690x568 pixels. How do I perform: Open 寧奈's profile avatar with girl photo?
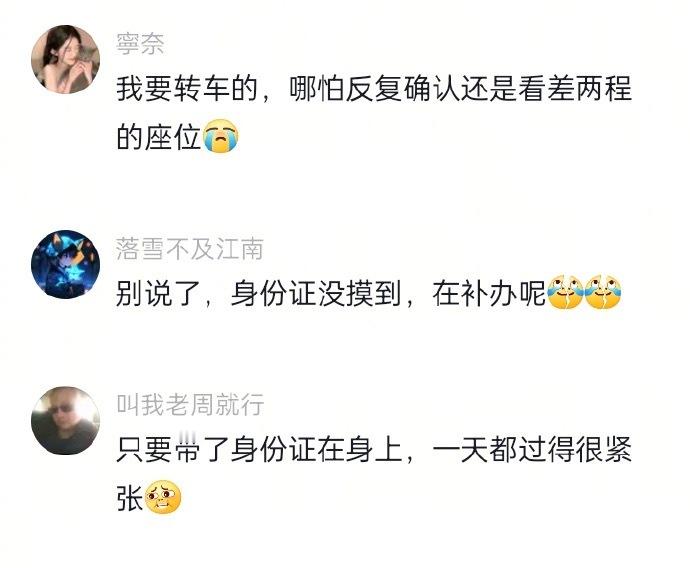pos(66,59)
